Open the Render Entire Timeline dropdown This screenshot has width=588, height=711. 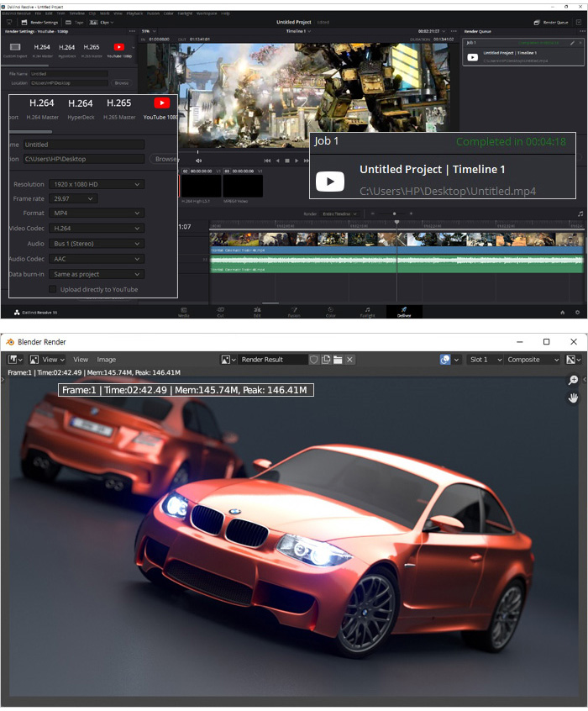click(339, 213)
